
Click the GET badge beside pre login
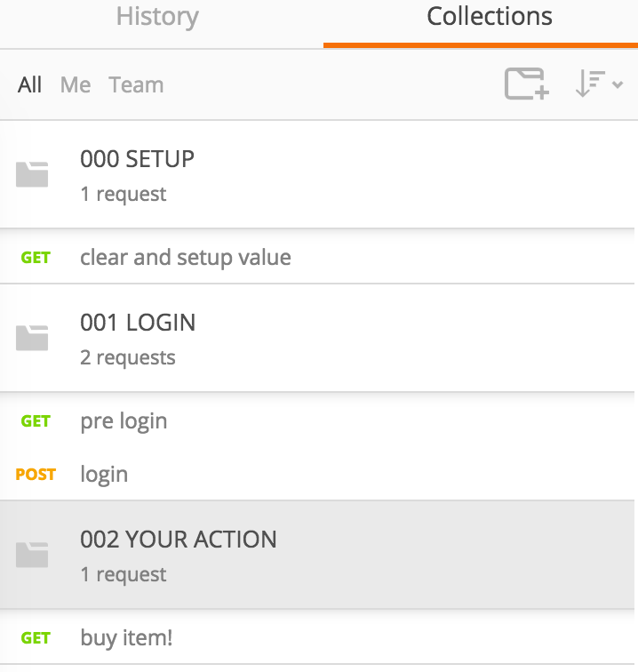[36, 421]
